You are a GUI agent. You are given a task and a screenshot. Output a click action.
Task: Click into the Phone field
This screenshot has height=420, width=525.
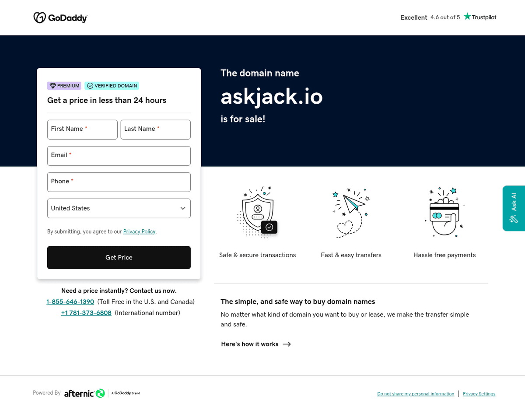pos(119,182)
